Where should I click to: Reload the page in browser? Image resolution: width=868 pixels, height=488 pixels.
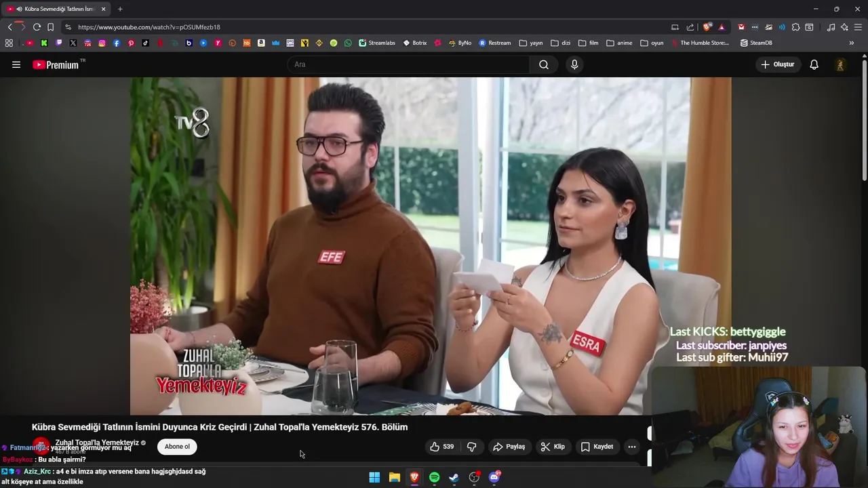37,27
